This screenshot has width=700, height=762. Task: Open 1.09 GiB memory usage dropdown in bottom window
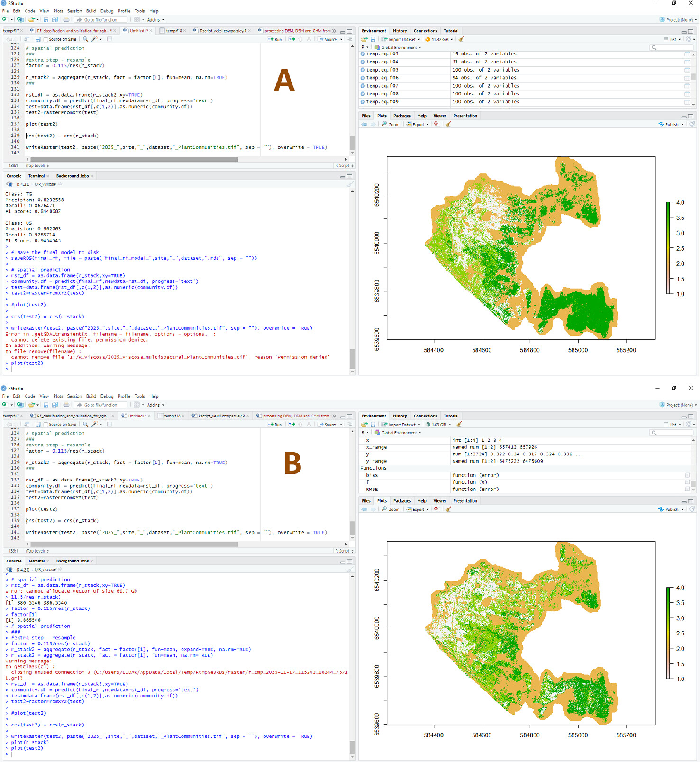tap(438, 425)
